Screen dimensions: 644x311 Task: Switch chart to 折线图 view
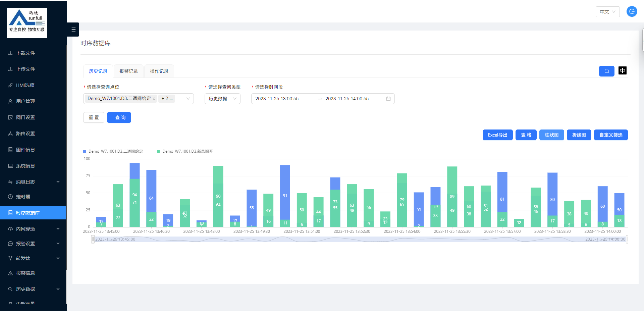pos(579,135)
